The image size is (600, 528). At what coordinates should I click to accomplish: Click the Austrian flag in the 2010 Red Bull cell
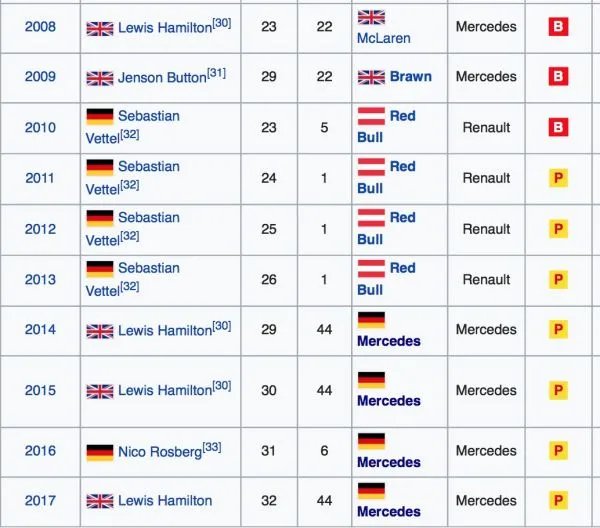tap(371, 116)
